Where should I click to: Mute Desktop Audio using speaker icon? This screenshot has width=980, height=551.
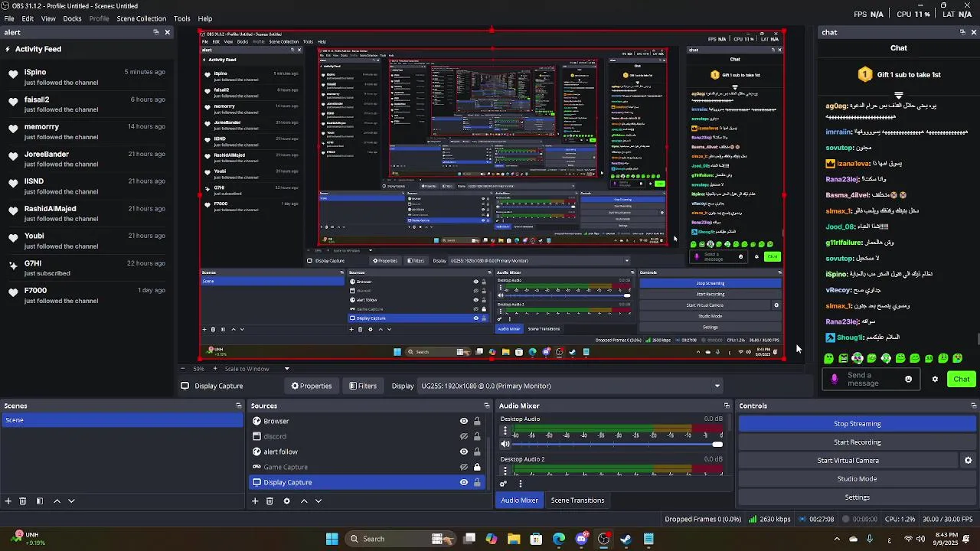click(505, 444)
